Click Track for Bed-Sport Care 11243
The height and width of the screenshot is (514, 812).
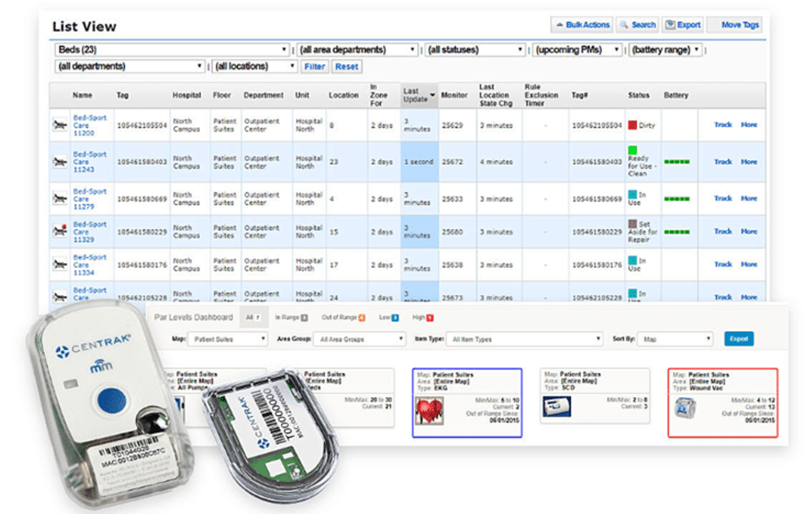pos(723,162)
